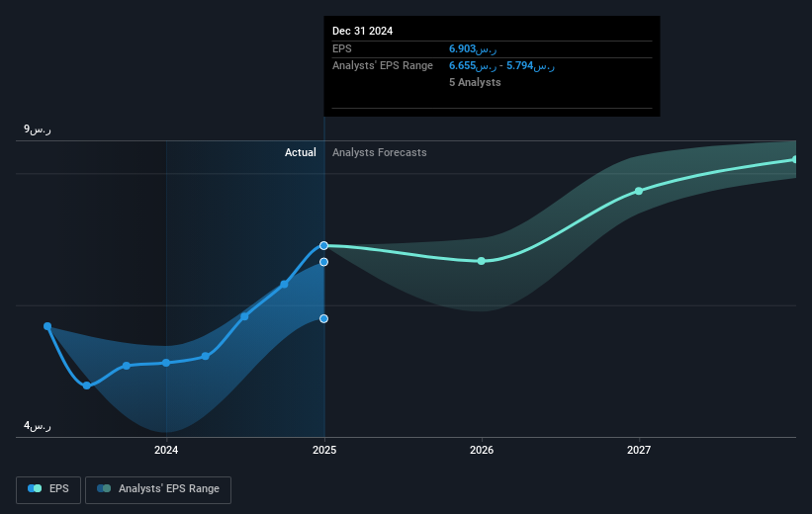The width and height of the screenshot is (812, 514).
Task: Click the 2027 x-axis label
Action: point(639,450)
